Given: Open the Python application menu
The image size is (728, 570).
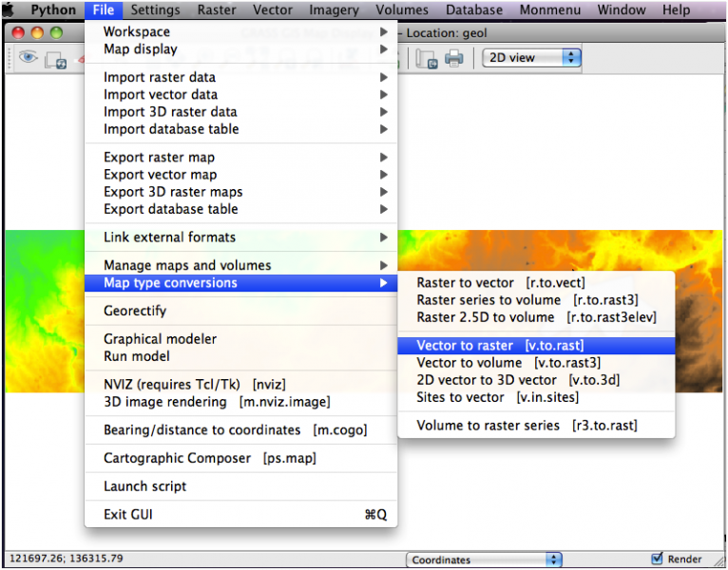Looking at the screenshot, I should [x=52, y=10].
